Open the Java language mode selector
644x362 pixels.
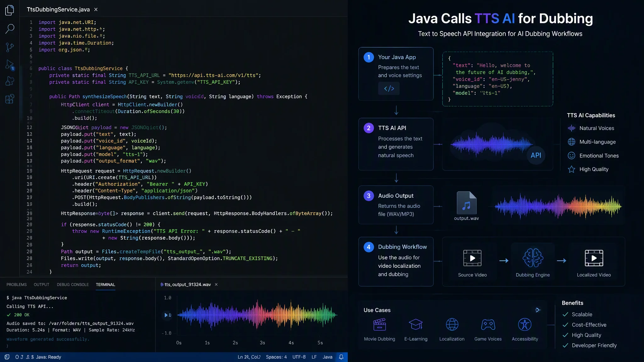327,357
